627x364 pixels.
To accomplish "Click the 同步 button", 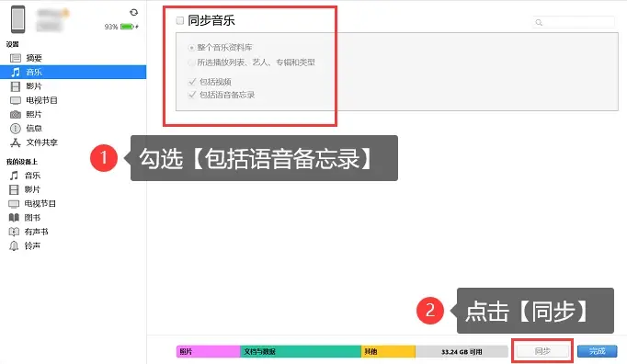I will (542, 351).
